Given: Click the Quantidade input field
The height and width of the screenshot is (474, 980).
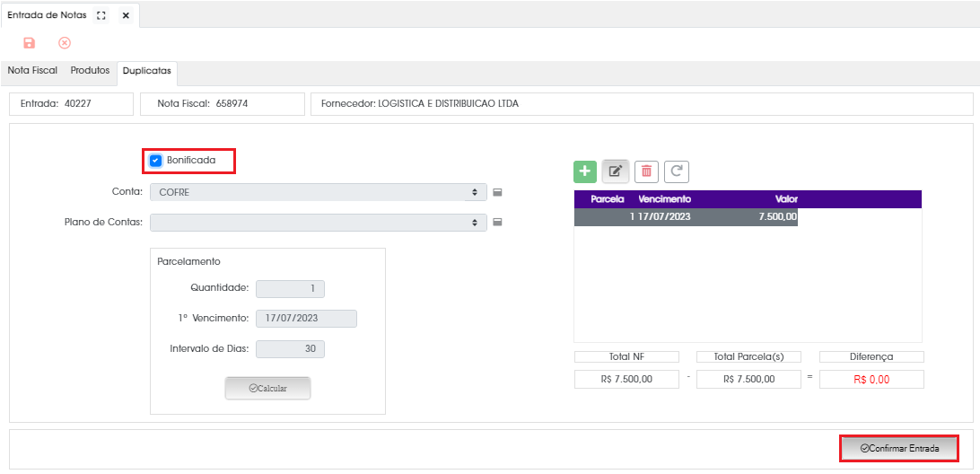Looking at the screenshot, I should coord(290,288).
